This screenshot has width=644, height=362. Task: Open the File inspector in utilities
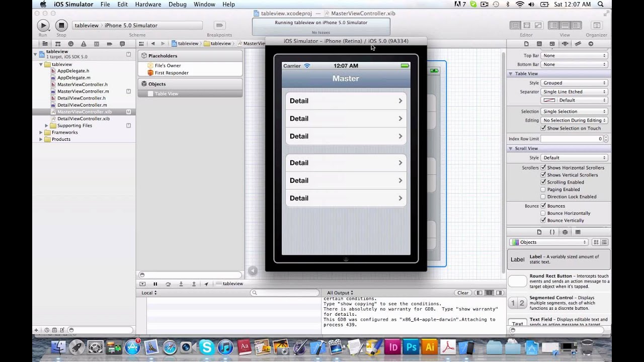526,44
